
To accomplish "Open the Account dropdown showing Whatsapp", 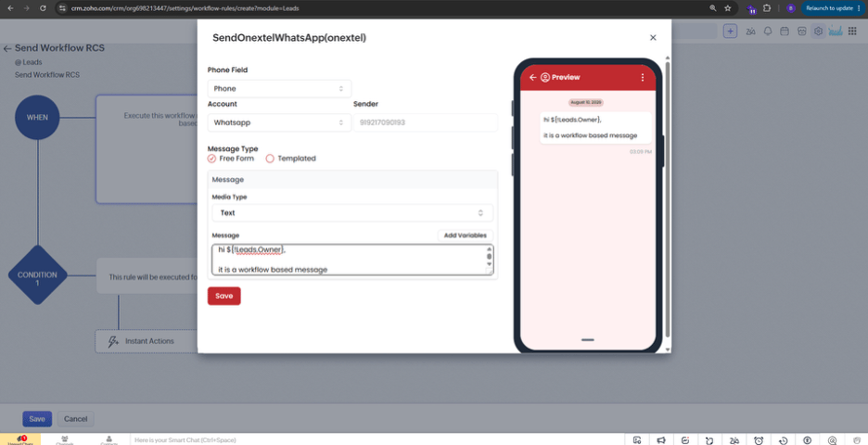I will (279, 123).
